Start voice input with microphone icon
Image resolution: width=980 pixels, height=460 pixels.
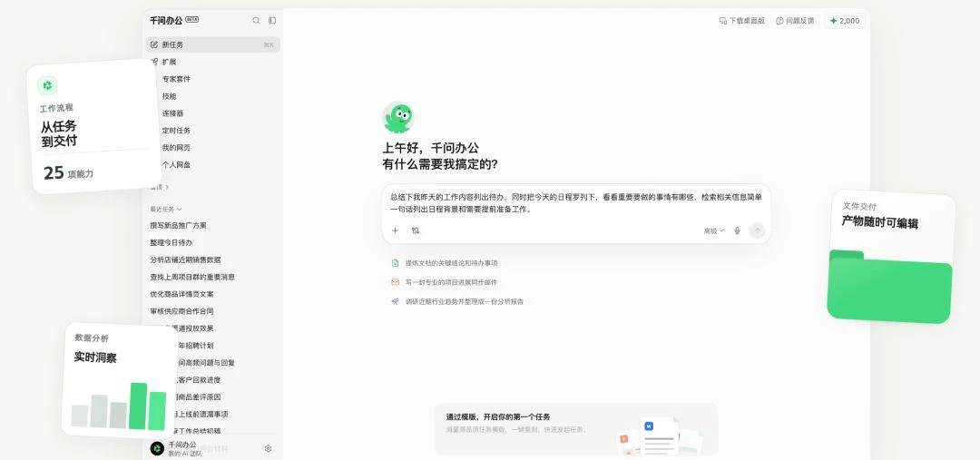coord(738,230)
